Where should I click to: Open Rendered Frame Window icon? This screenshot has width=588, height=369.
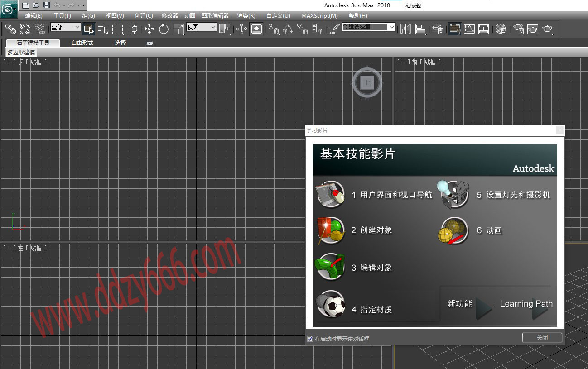(x=532, y=29)
